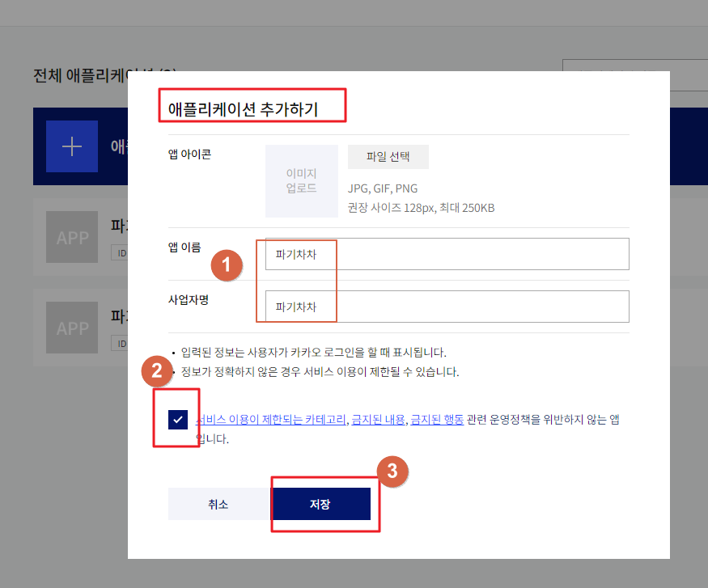Select the second APP icon in background list
This screenshot has height=588, width=708.
click(72, 328)
